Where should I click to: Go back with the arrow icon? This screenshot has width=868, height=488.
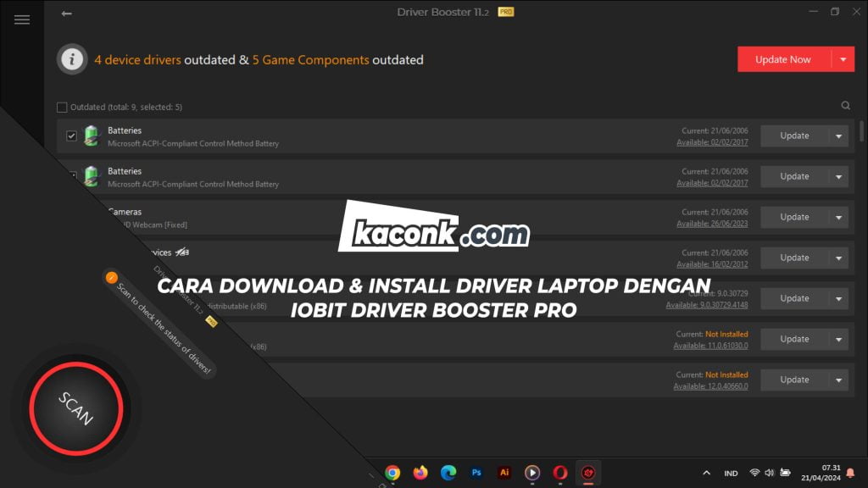[66, 14]
